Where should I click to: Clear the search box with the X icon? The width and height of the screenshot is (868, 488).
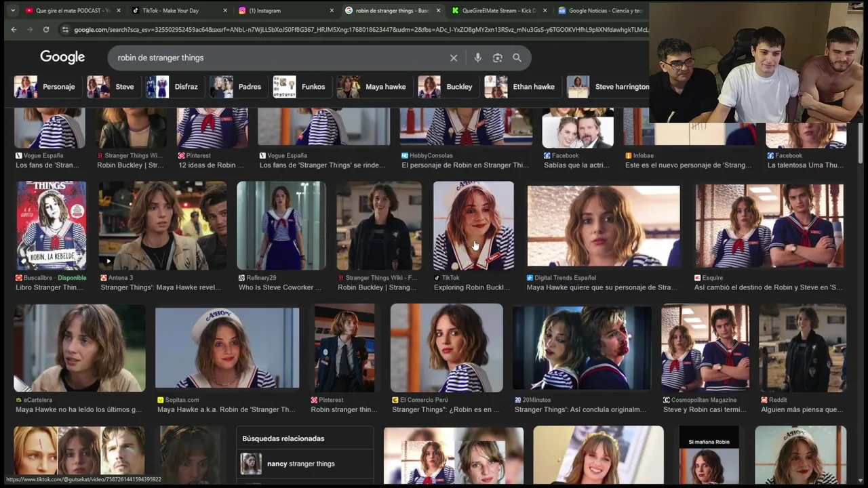(454, 58)
